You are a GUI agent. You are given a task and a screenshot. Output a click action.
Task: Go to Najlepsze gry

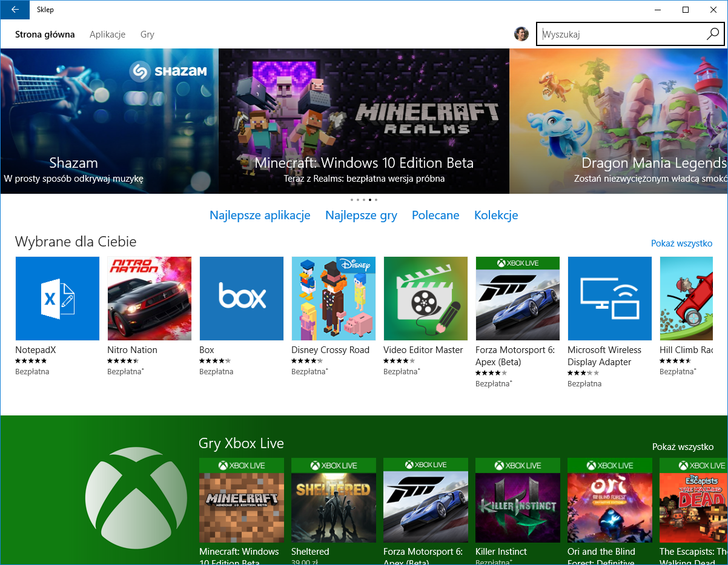click(361, 215)
